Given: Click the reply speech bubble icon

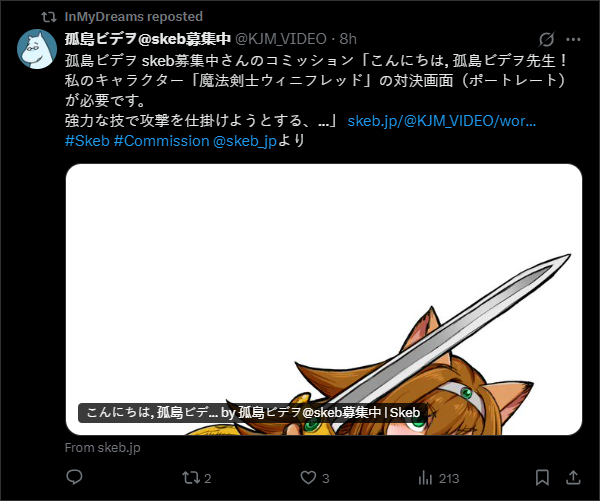Looking at the screenshot, I should (x=74, y=477).
